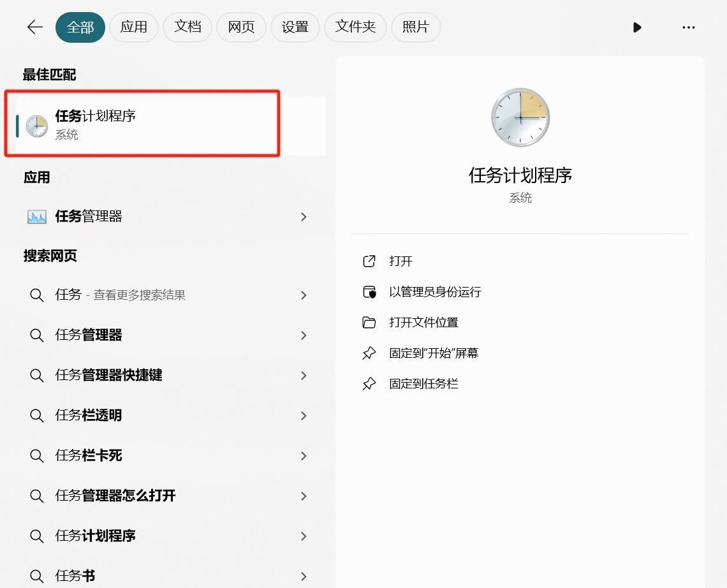Open the 照片 filter tab
727x588 pixels.
(416, 27)
